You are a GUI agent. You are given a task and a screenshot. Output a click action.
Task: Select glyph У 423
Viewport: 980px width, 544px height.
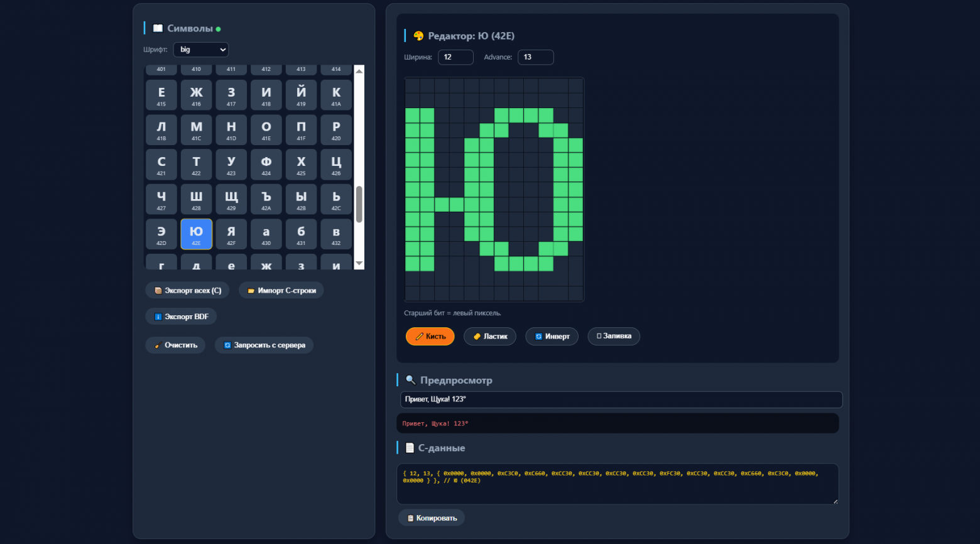coord(231,165)
